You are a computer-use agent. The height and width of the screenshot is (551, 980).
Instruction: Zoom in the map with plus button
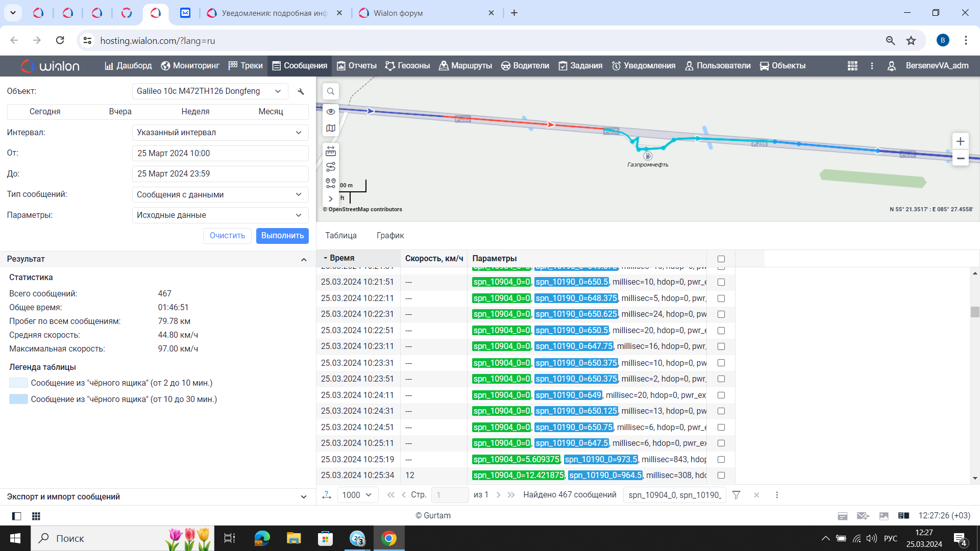click(960, 141)
